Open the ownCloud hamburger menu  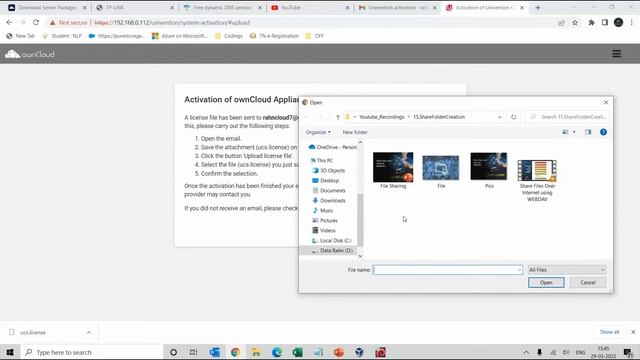click(x=616, y=54)
